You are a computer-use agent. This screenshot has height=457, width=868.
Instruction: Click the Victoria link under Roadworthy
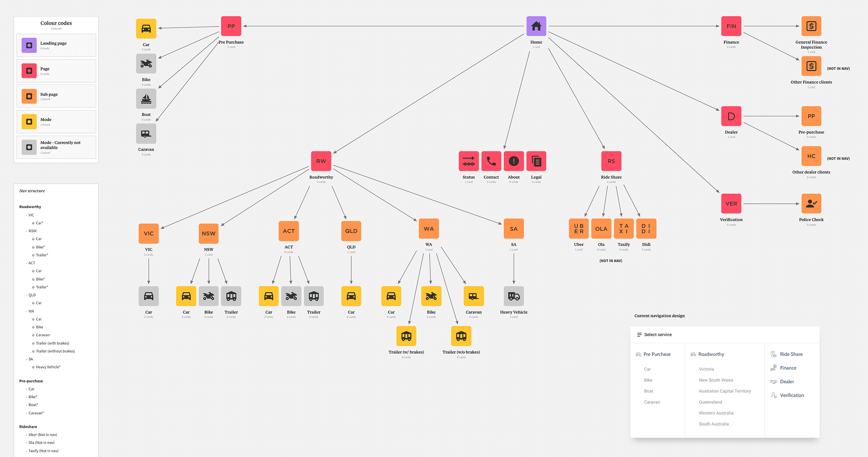706,369
